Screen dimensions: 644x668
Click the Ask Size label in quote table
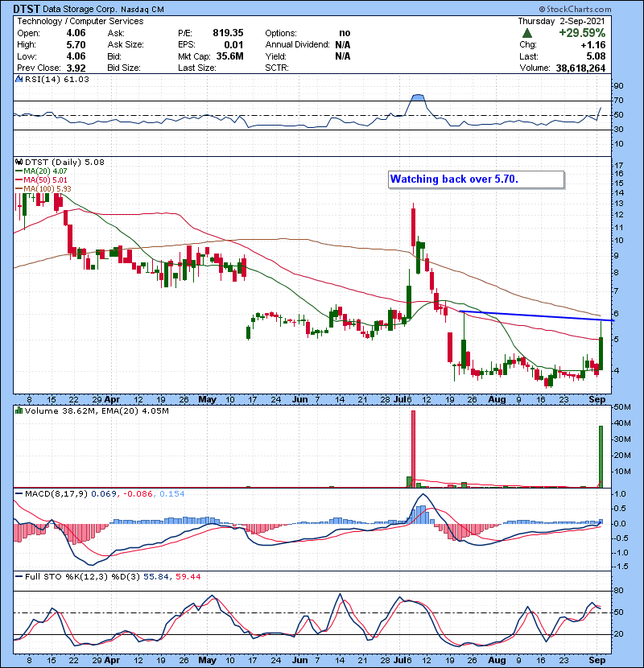tap(126, 45)
